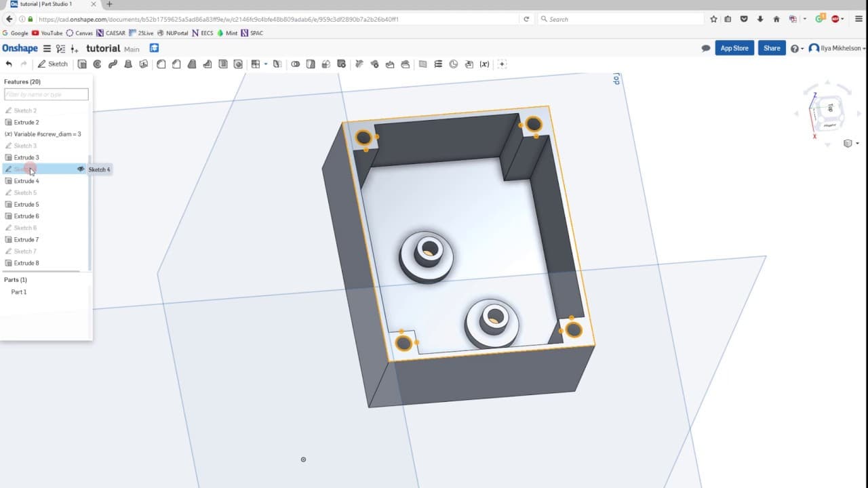This screenshot has height=488, width=868.
Task: Switch to the tutorial Part Studio 1 browser tab
Action: 51,5
